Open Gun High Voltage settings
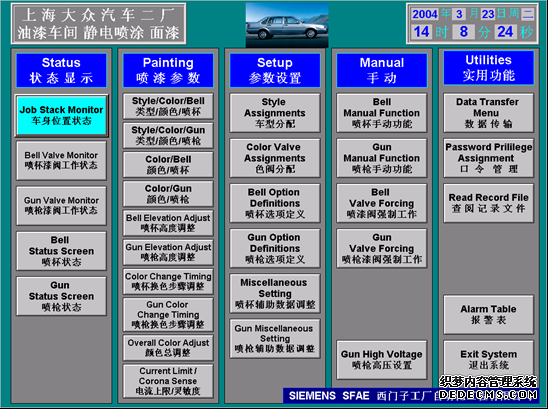This screenshot has height=409, width=548. pyautogui.click(x=382, y=360)
